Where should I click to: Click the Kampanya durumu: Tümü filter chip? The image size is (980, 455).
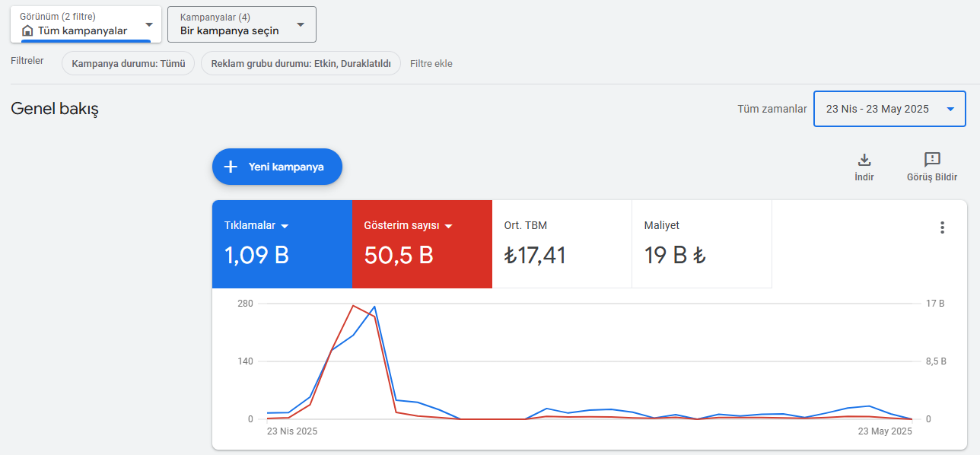coord(129,64)
